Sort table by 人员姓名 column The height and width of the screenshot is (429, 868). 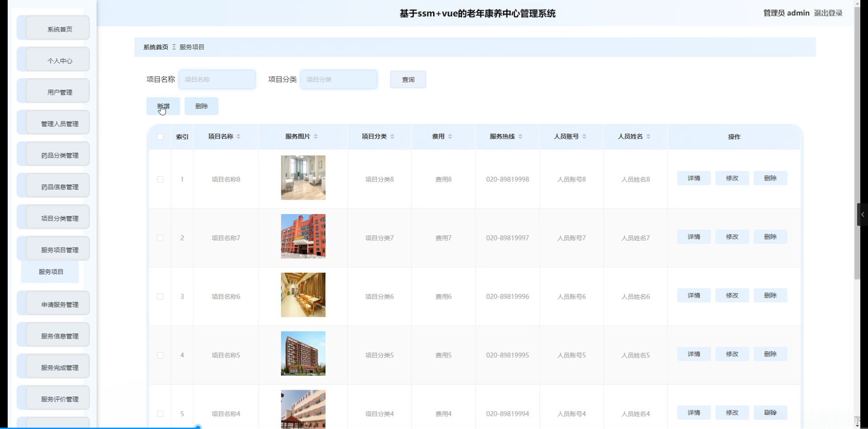pyautogui.click(x=648, y=136)
